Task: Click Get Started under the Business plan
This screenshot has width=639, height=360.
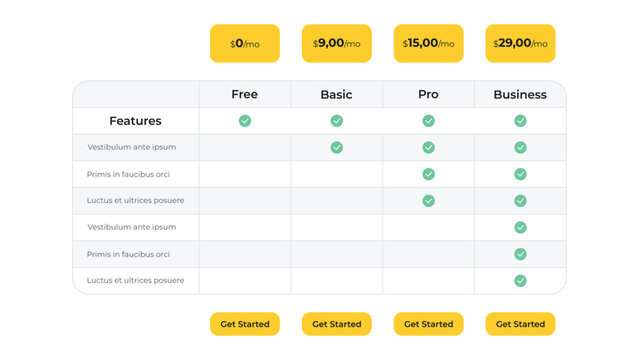Action: point(520,324)
